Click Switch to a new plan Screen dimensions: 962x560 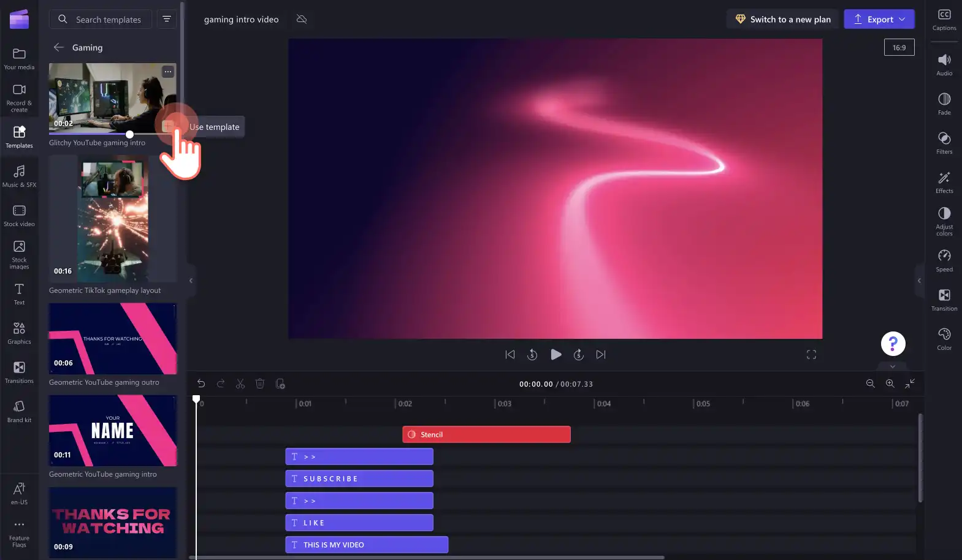tap(783, 19)
